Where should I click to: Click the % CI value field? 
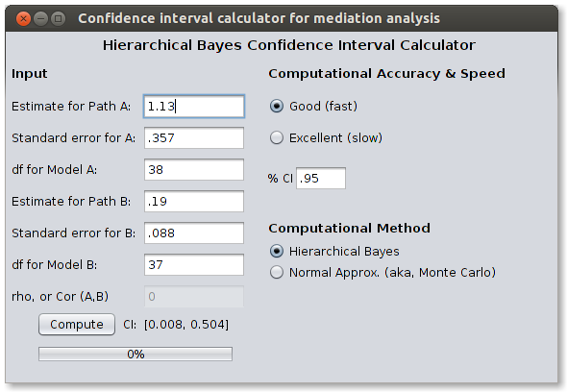point(321,179)
